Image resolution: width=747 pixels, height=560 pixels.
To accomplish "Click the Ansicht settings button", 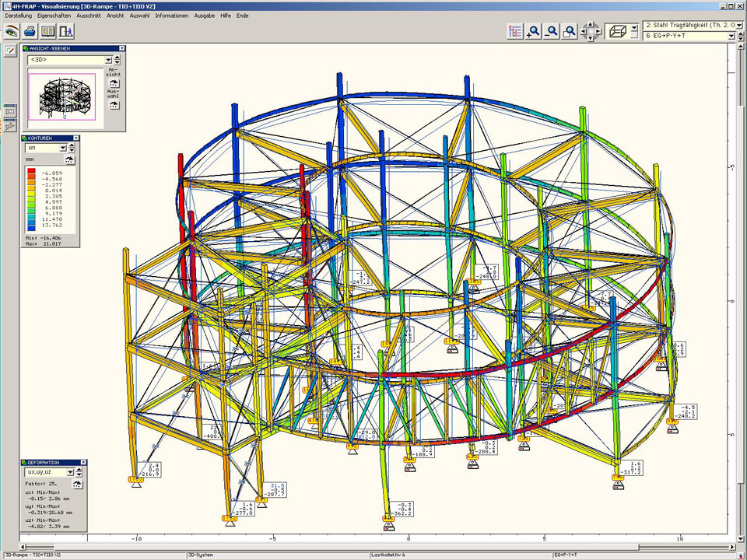I will point(114,82).
